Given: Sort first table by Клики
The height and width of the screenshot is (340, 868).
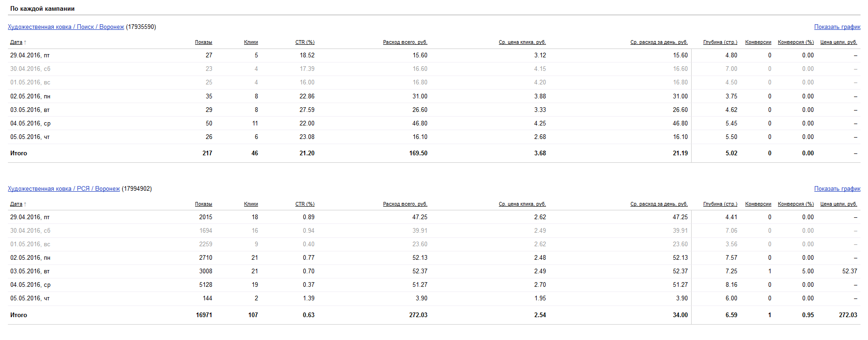Looking at the screenshot, I should point(251,42).
